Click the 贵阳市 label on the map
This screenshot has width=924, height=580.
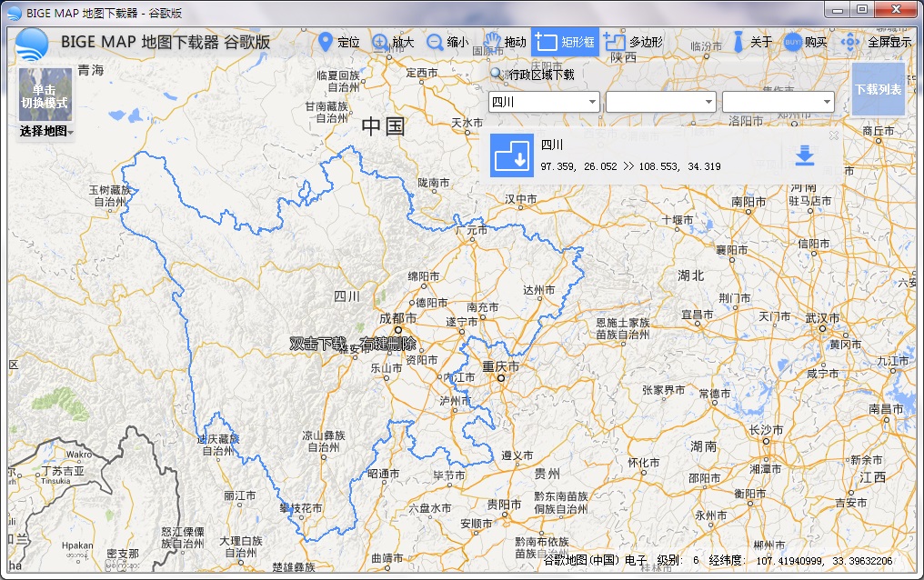tap(504, 505)
